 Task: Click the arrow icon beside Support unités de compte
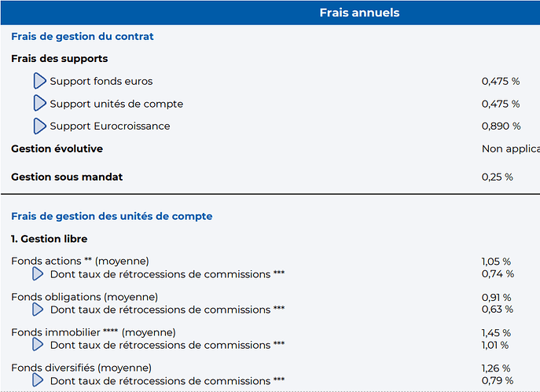[39, 103]
